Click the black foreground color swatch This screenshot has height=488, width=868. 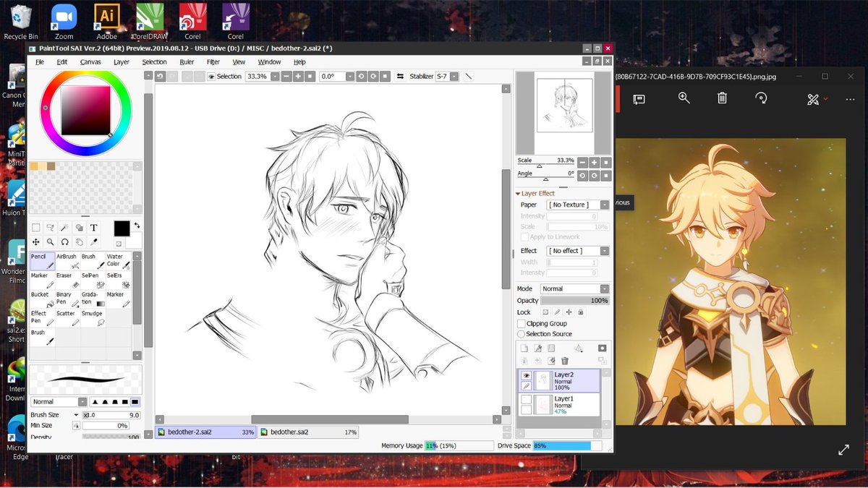coord(122,228)
